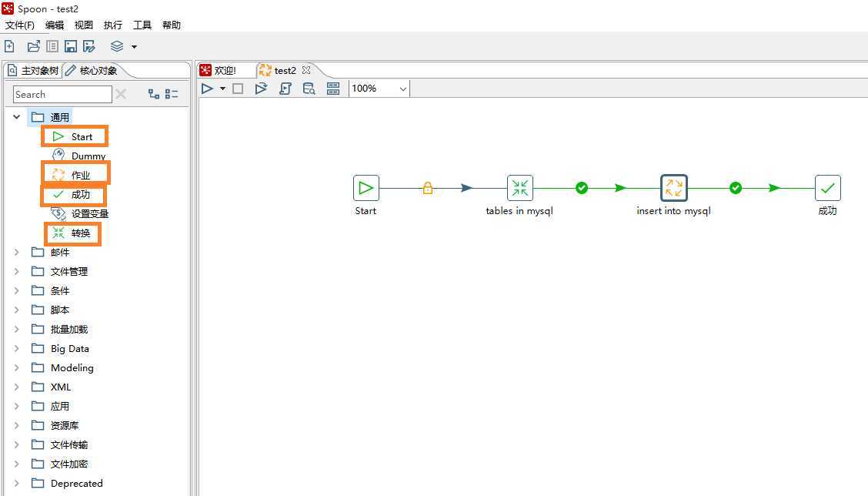This screenshot has width=868, height=496.
Task: Open the 编辑 menu
Action: [54, 25]
